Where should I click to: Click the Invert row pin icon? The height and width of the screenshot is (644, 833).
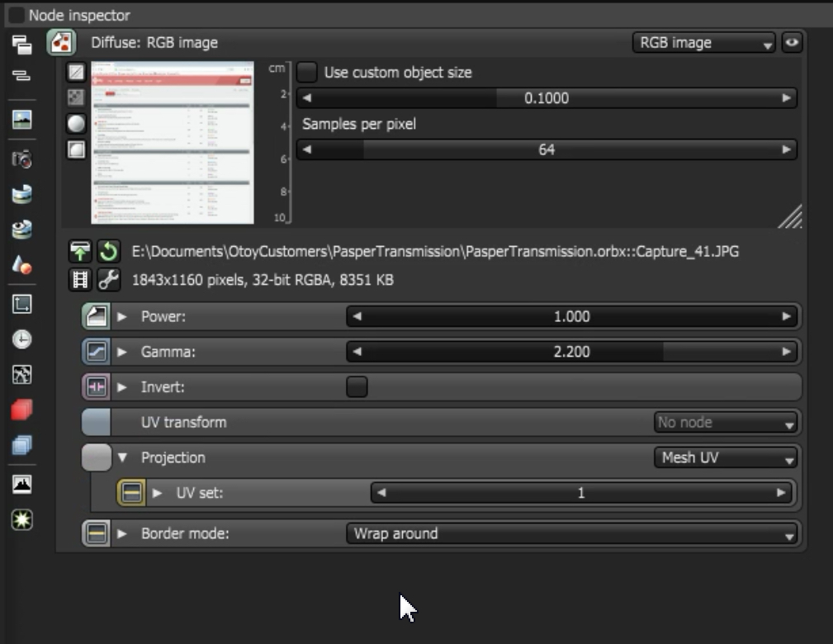point(96,387)
